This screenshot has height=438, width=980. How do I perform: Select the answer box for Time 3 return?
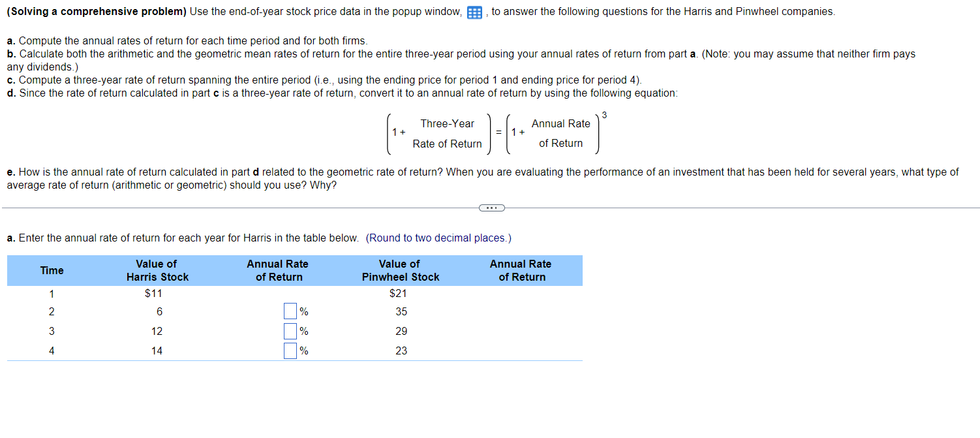pyautogui.click(x=290, y=331)
